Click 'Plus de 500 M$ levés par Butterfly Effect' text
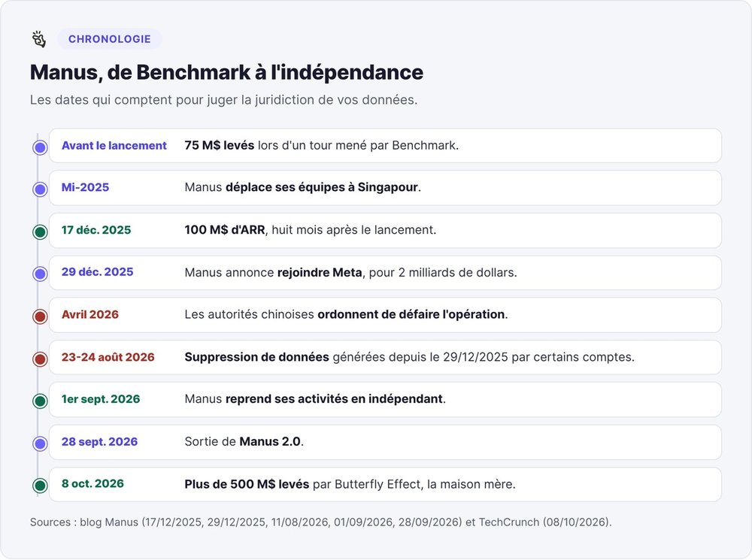Viewport: 752px width, 560px height. coord(350,484)
